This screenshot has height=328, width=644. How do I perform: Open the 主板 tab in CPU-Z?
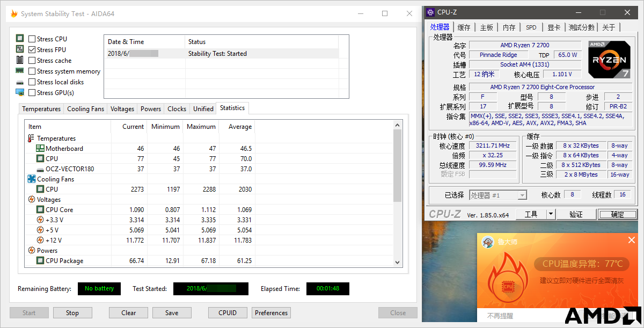[x=487, y=27]
